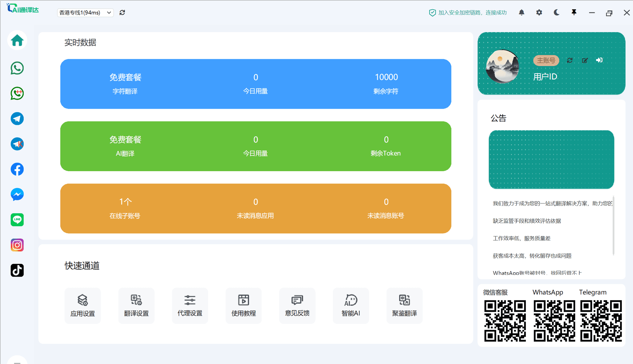Viewport: 633px width, 364px height.
Task: Open the WhatsApp channel in the sidebar
Action: [17, 68]
